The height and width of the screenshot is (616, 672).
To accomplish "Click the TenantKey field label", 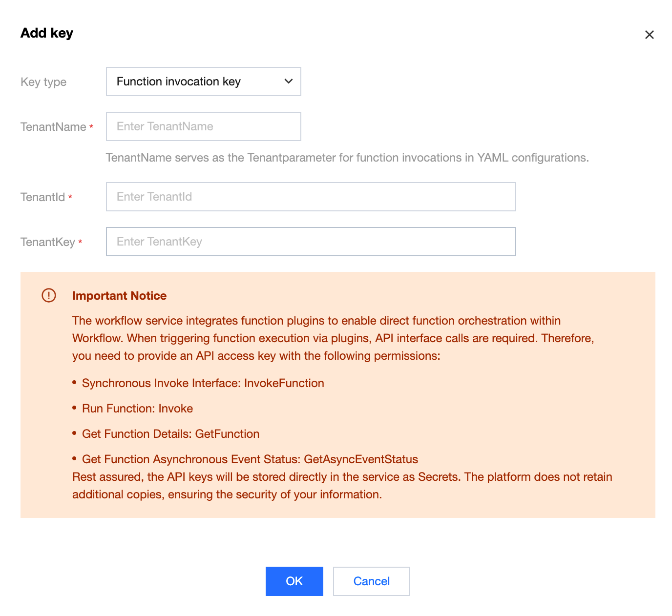I will [48, 242].
